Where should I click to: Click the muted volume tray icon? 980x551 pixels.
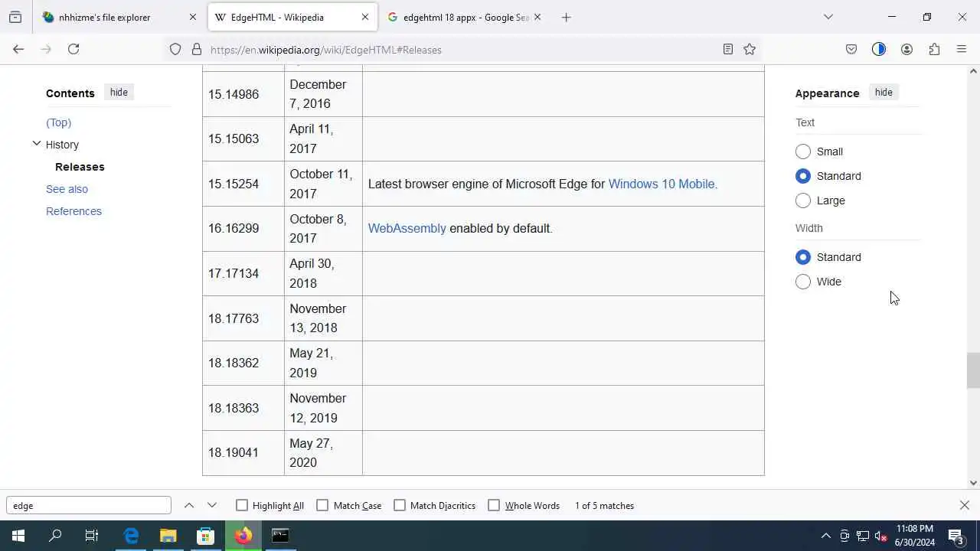pos(881,536)
